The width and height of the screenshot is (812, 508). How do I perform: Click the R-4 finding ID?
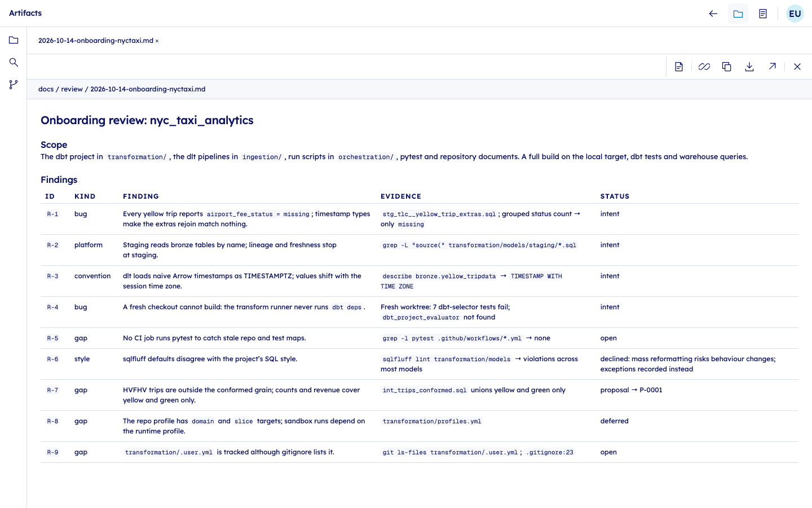pyautogui.click(x=52, y=308)
